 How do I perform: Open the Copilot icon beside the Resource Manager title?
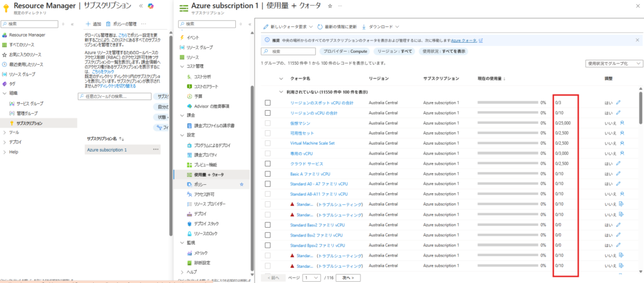click(151, 6)
